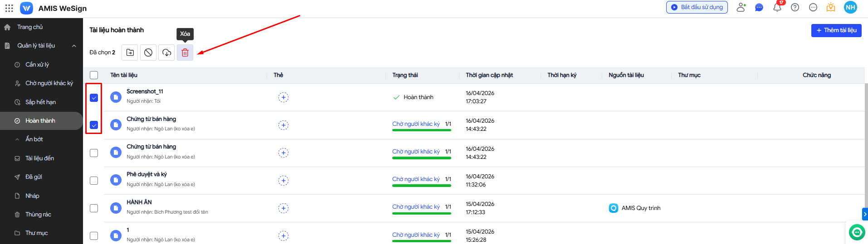Open Cần xử lý in sidebar
The width and height of the screenshot is (868, 244).
(x=37, y=65)
